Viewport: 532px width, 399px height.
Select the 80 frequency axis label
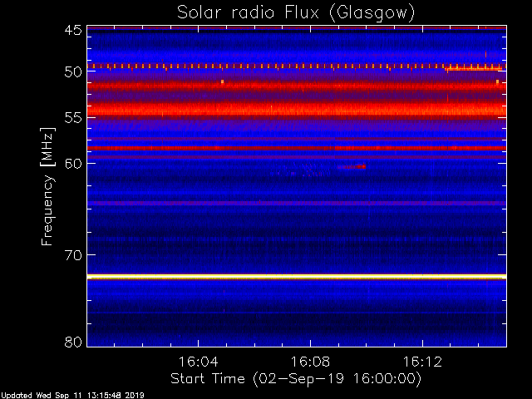click(x=73, y=342)
